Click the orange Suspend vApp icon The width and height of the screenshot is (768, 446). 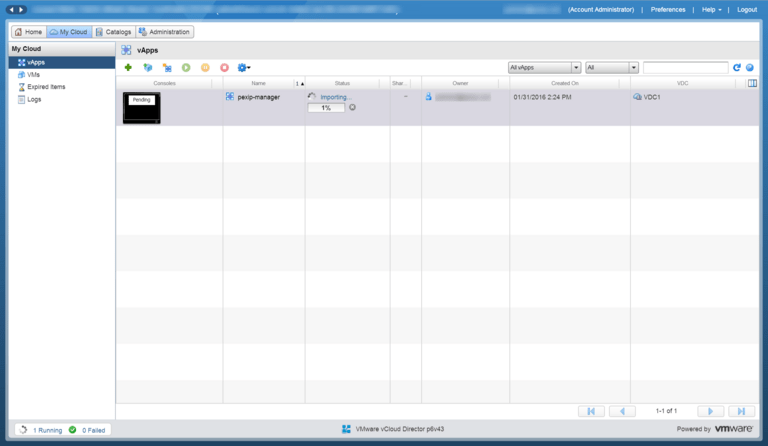pyautogui.click(x=205, y=68)
